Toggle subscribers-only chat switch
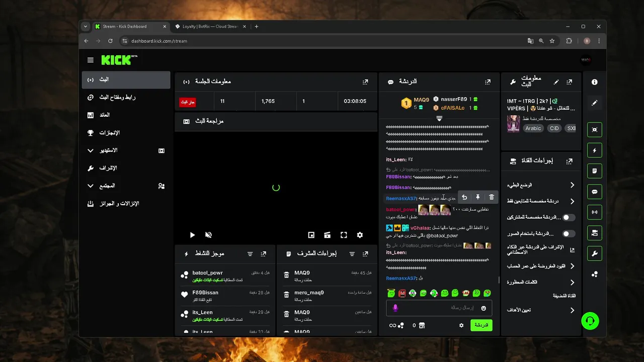This screenshot has height=362, width=644. tap(569, 218)
